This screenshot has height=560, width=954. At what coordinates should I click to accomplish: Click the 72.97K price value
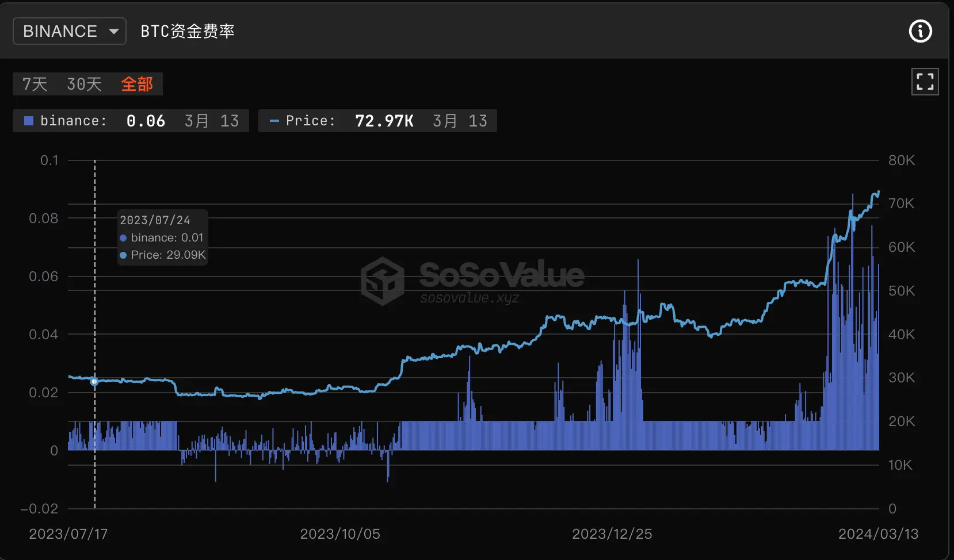pos(384,121)
